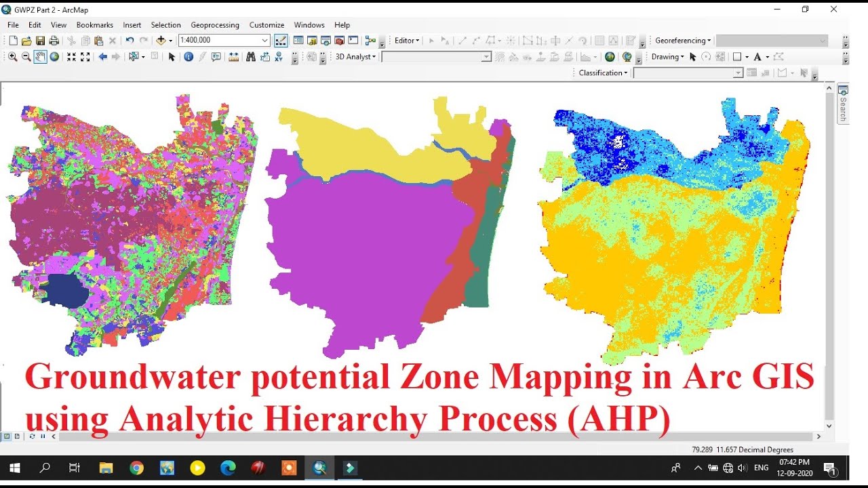Screen dimensions: 868x488
Task: Open the Windows Start menu
Action: click(x=14, y=468)
